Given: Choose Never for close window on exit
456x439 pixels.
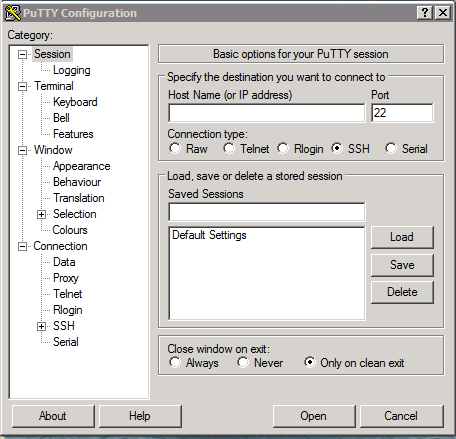Looking at the screenshot, I should point(243,362).
